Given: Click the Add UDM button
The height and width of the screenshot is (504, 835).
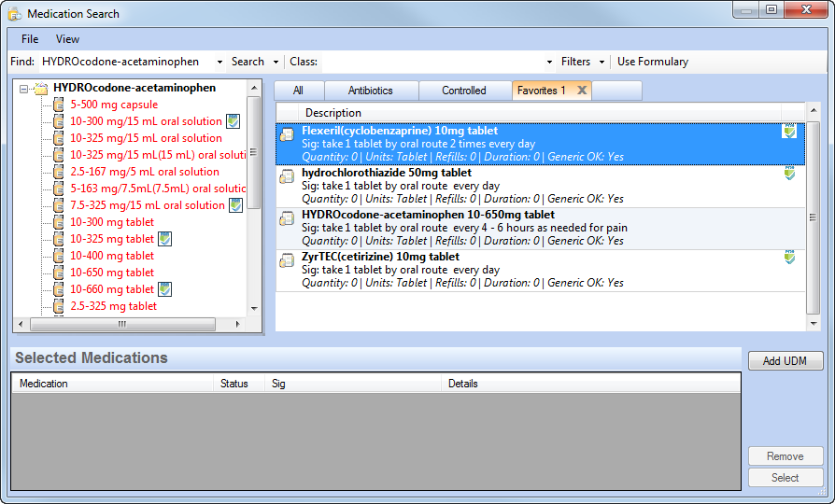Looking at the screenshot, I should pyautogui.click(x=785, y=361).
